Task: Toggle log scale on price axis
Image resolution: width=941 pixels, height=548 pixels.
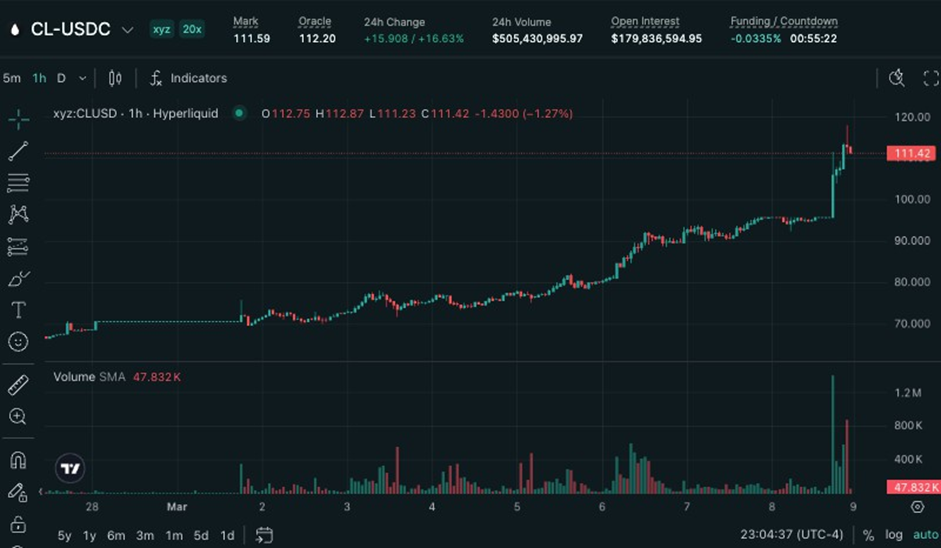Action: pyautogui.click(x=893, y=535)
